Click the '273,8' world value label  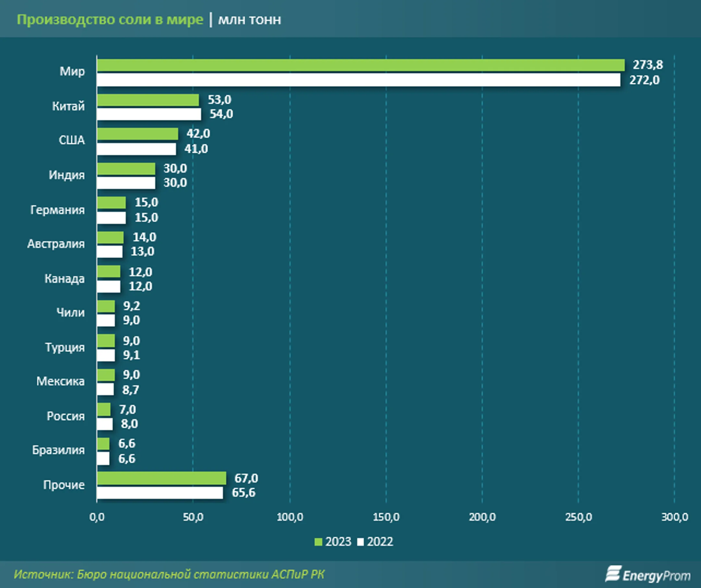pos(648,65)
